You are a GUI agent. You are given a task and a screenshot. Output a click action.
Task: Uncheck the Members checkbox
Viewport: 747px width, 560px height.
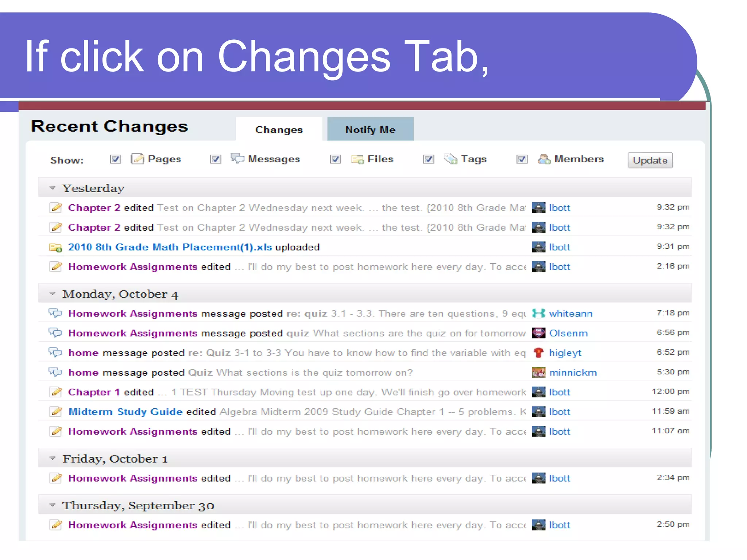(x=522, y=159)
